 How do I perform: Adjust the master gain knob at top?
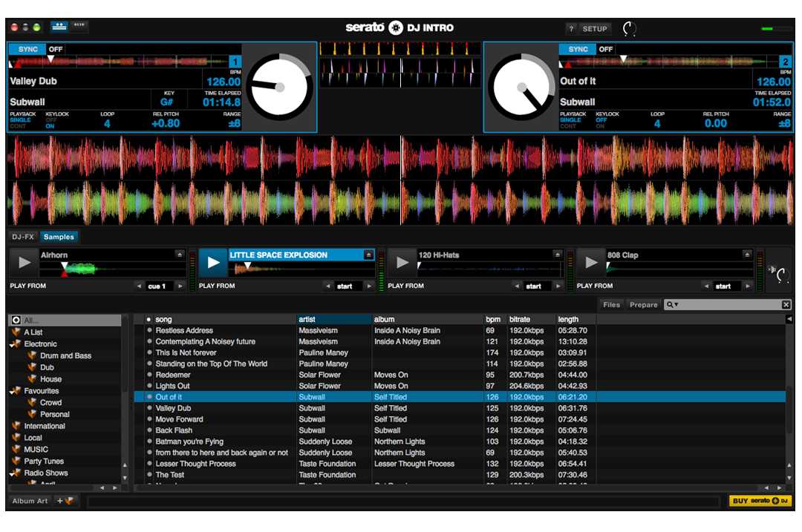629,29
